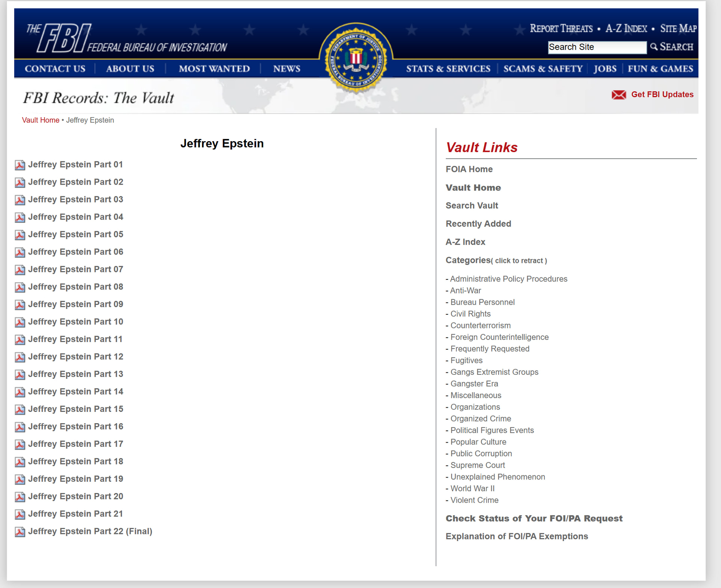This screenshot has width=721, height=588.
Task: Open the Public Corruption category link
Action: click(481, 454)
